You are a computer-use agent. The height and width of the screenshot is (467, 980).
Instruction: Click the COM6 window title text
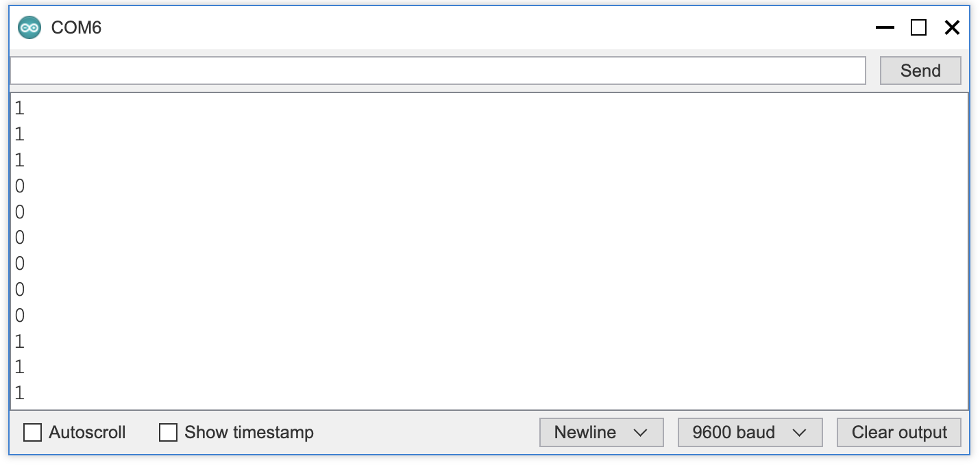76,28
